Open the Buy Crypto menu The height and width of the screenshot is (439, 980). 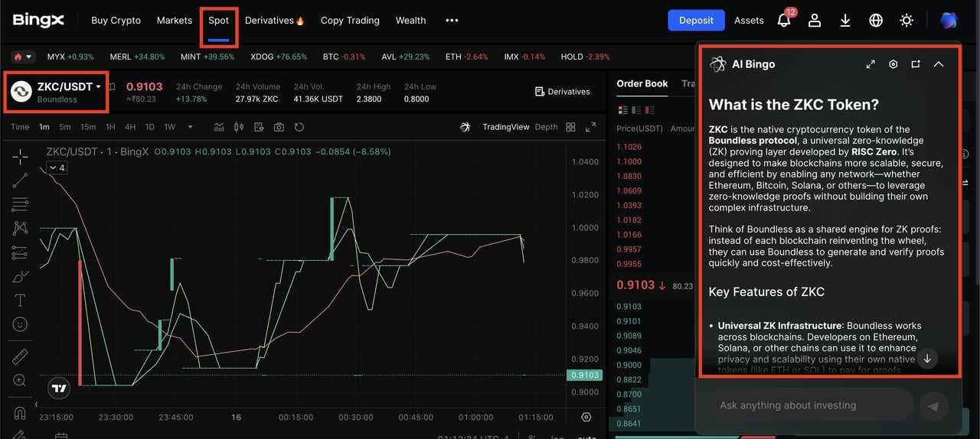(116, 21)
